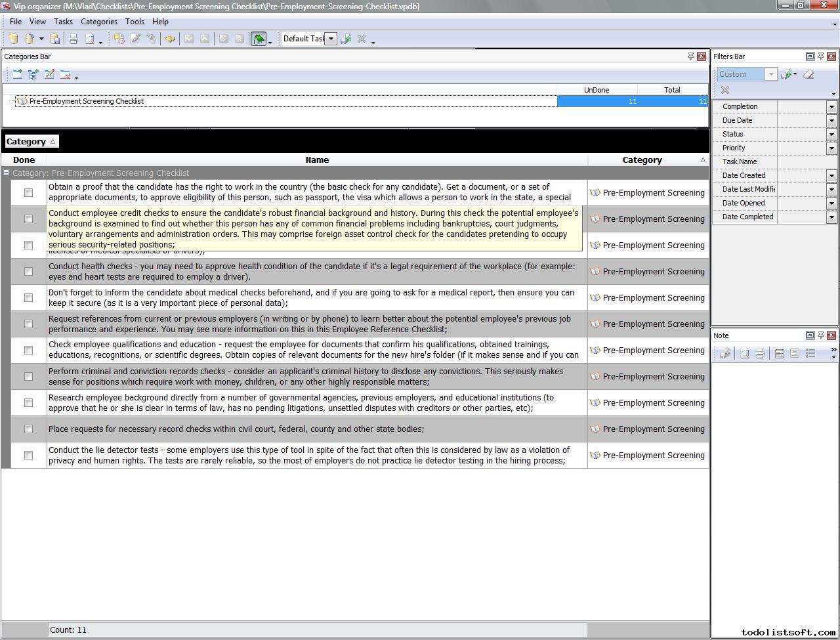Image resolution: width=840 pixels, height=640 pixels.
Task: Open the Priority filter dropdown
Action: pyautogui.click(x=831, y=148)
